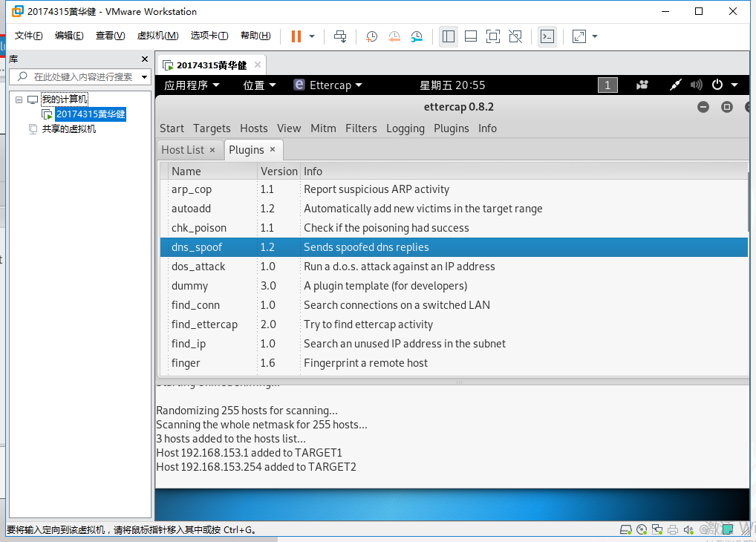Close the 20174315黄华健 VM tab
This screenshot has height=542, width=756.
pyautogui.click(x=258, y=65)
